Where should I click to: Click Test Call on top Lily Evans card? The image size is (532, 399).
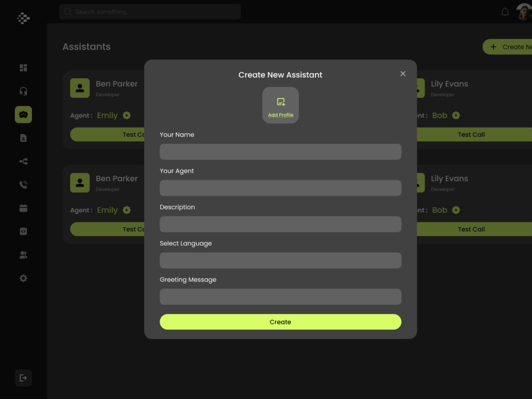coord(475,135)
